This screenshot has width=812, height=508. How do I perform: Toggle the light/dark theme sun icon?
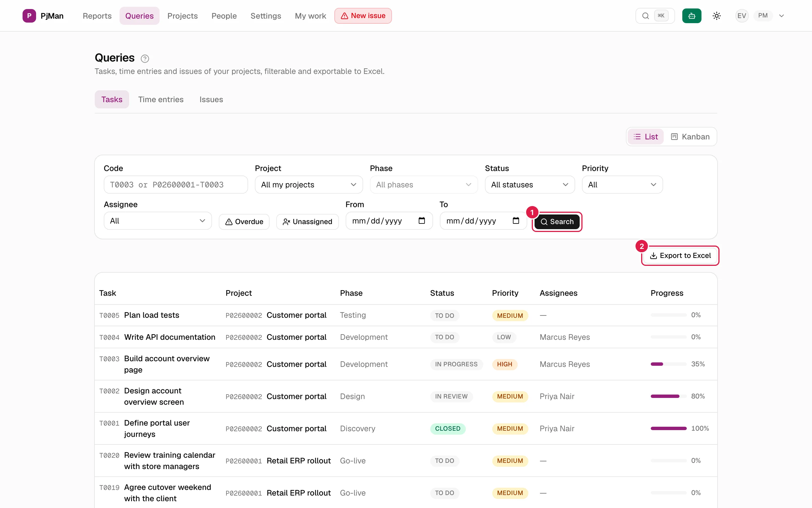coord(717,16)
